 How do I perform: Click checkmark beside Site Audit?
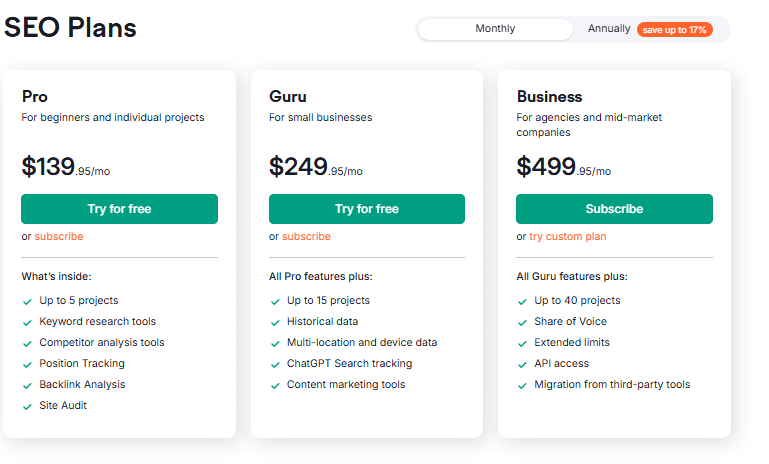tap(27, 407)
